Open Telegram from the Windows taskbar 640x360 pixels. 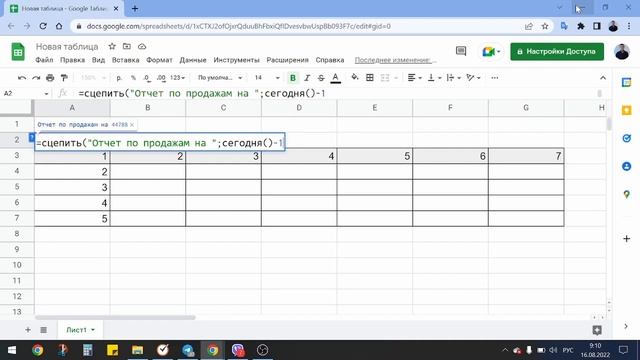click(188, 350)
